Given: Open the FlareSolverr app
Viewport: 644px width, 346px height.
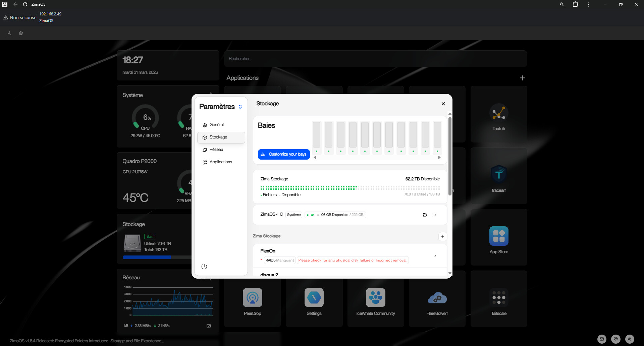Looking at the screenshot, I should coord(437,298).
